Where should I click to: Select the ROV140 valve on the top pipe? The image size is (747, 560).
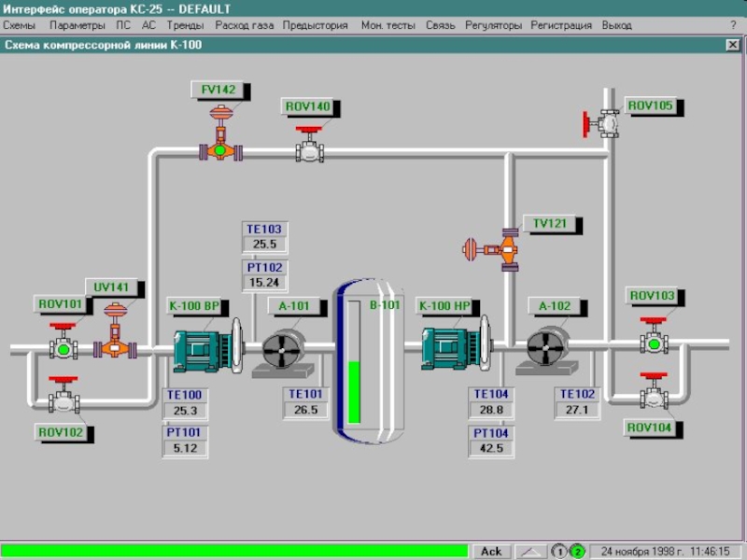(x=310, y=150)
